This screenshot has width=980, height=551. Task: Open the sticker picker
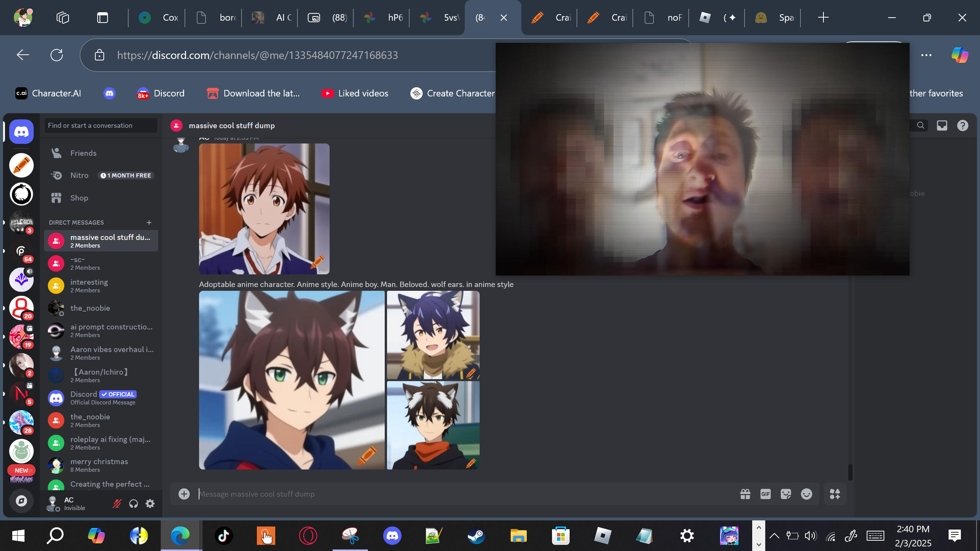[786, 494]
